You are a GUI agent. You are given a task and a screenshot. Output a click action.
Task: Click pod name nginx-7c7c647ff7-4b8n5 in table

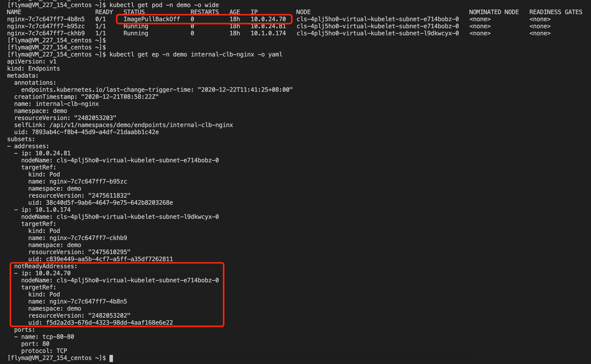click(x=46, y=19)
